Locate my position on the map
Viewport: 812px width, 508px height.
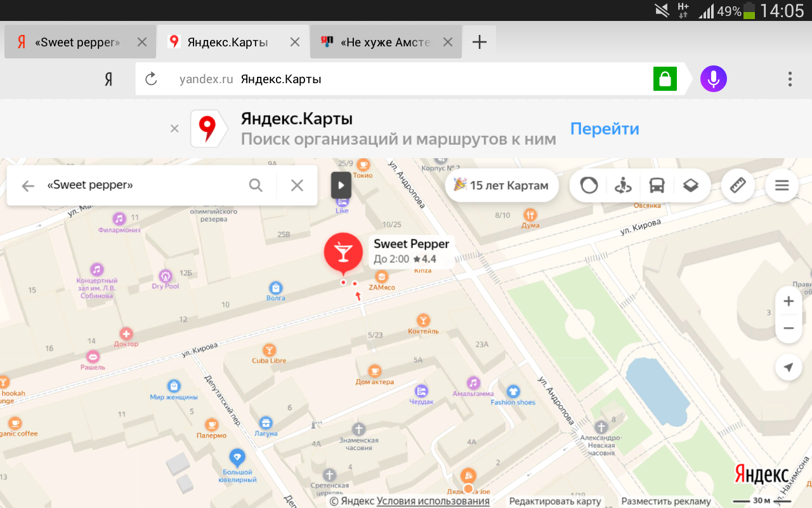789,368
